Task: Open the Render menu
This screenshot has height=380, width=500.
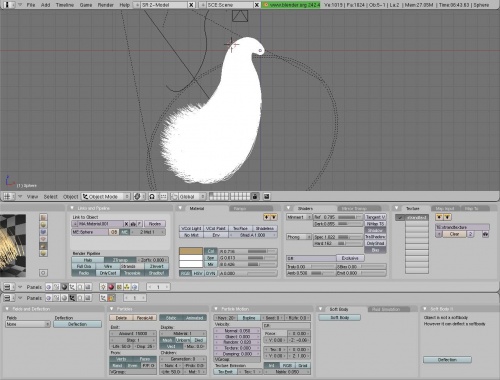Action: pos(106,5)
